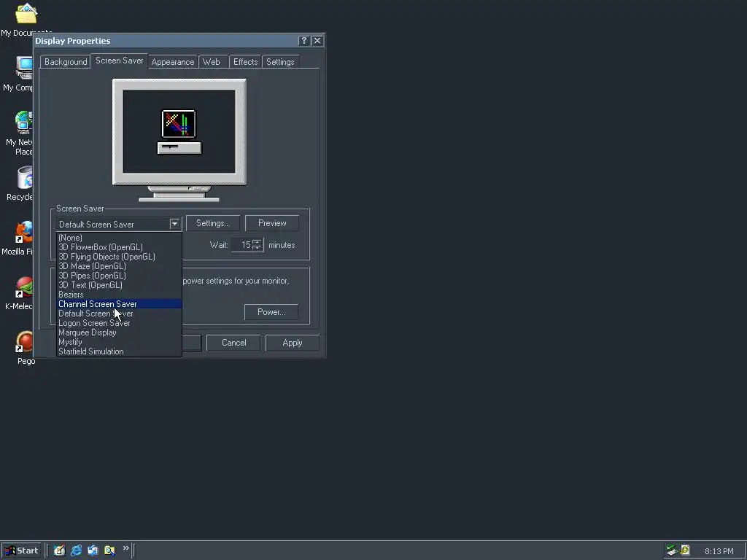Switch to the Background tab
747x560 pixels.
click(x=66, y=62)
